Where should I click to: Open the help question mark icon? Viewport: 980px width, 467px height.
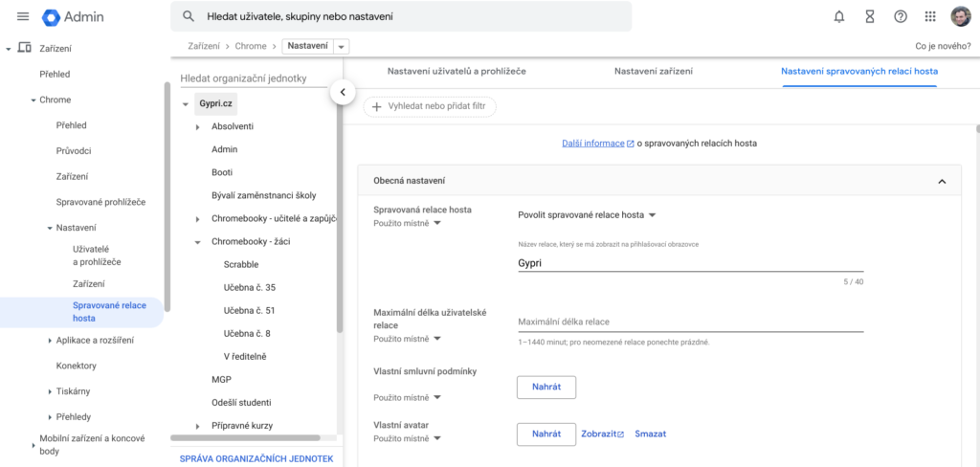click(900, 16)
